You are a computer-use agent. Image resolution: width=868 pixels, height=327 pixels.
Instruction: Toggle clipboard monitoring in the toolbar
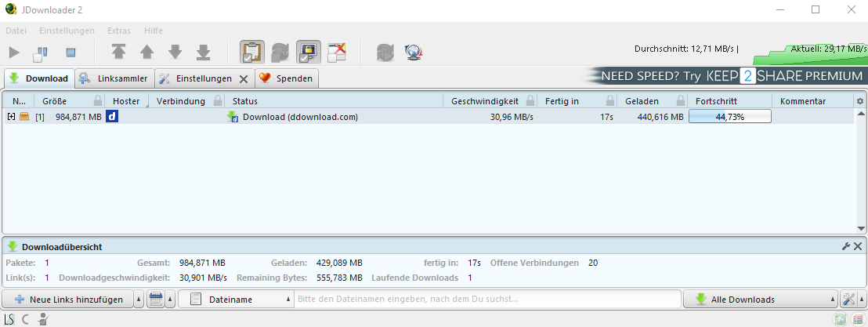[252, 52]
